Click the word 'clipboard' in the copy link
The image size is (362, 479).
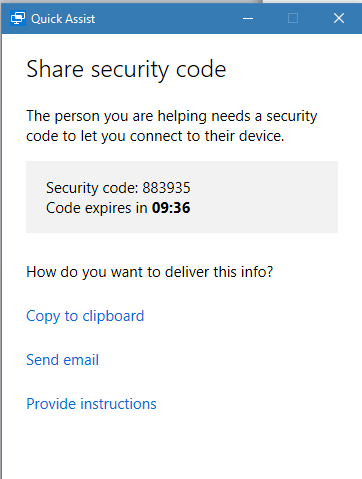pos(113,316)
